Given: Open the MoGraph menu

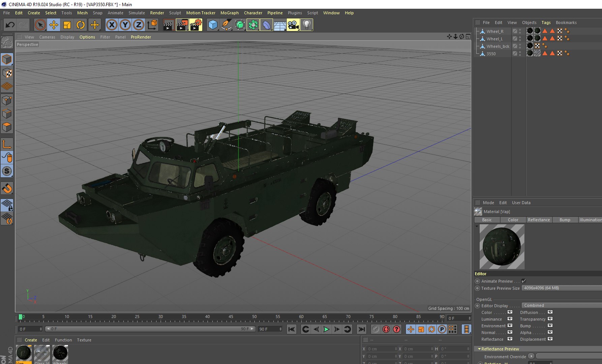Looking at the screenshot, I should pyautogui.click(x=230, y=13).
